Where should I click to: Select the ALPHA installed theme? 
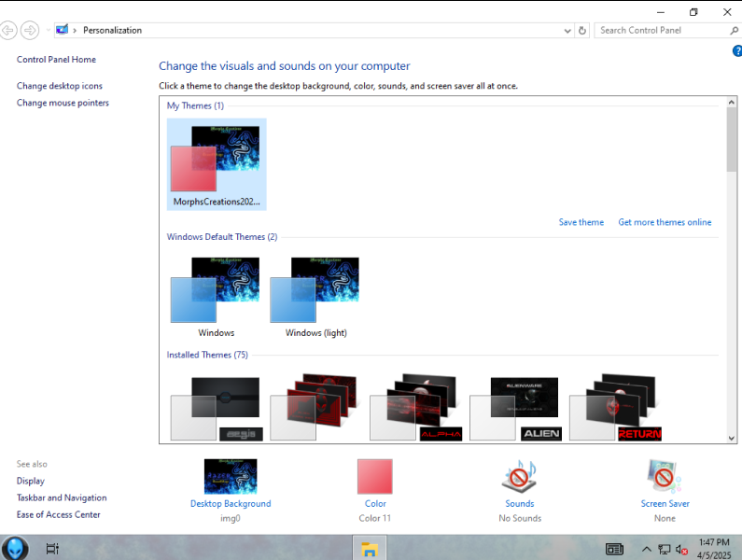point(415,408)
